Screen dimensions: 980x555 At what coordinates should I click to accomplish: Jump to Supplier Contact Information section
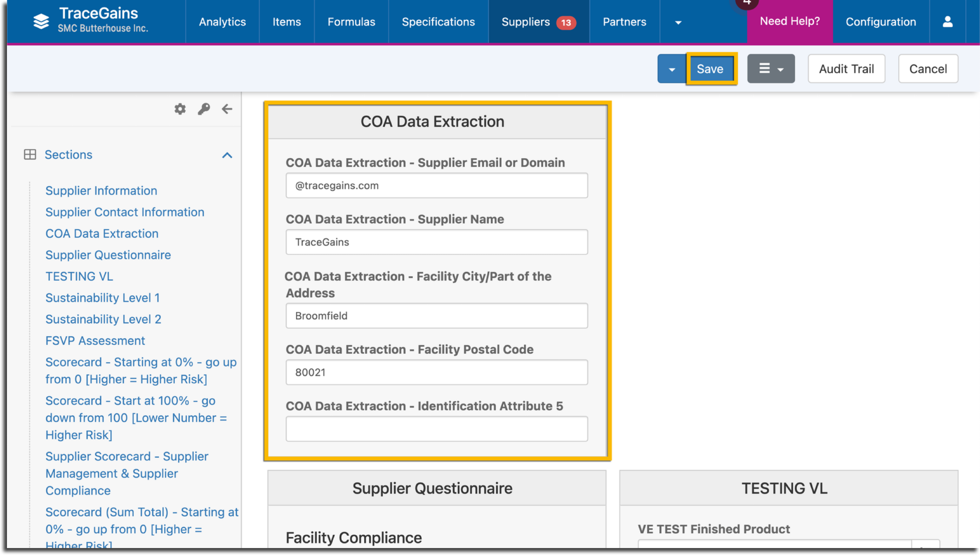tap(124, 212)
